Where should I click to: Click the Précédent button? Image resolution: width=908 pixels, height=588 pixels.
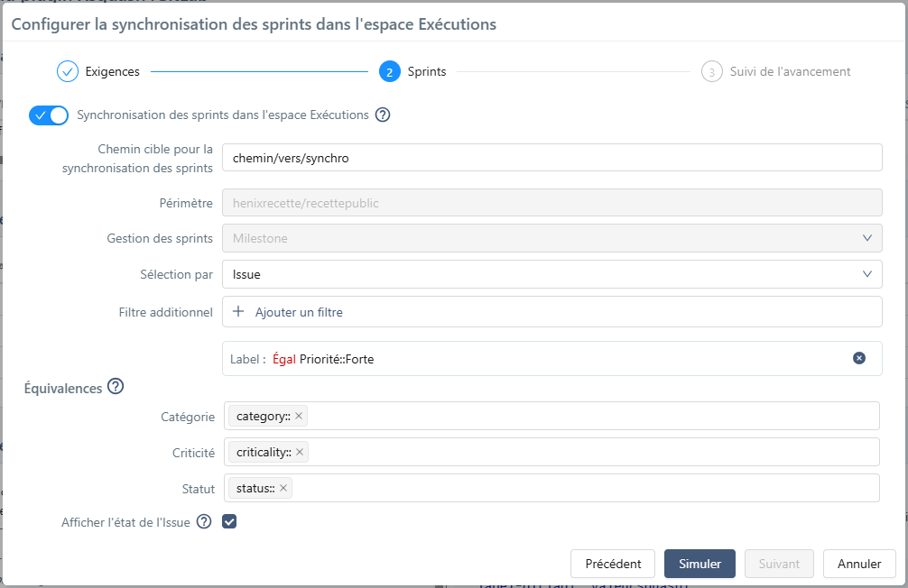pyautogui.click(x=613, y=564)
